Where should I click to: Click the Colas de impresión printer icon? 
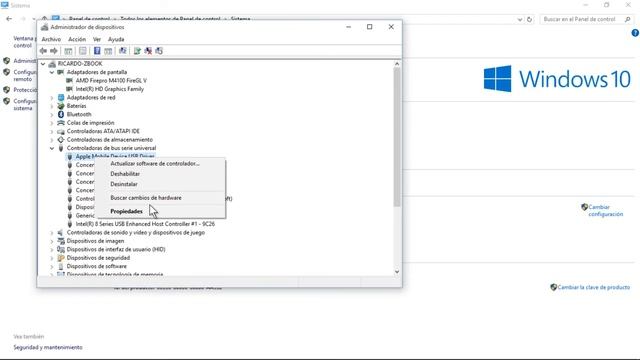(61, 123)
